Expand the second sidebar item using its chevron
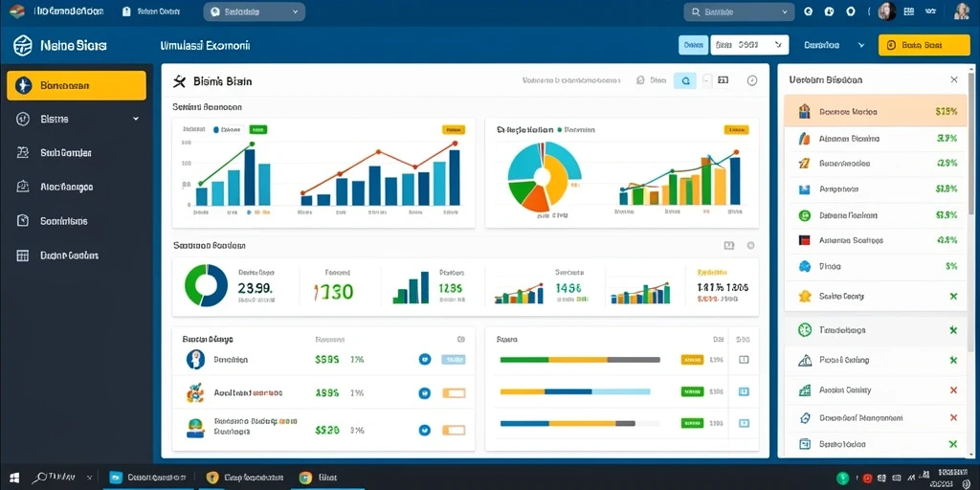The height and width of the screenshot is (490, 980). pyautogui.click(x=136, y=119)
